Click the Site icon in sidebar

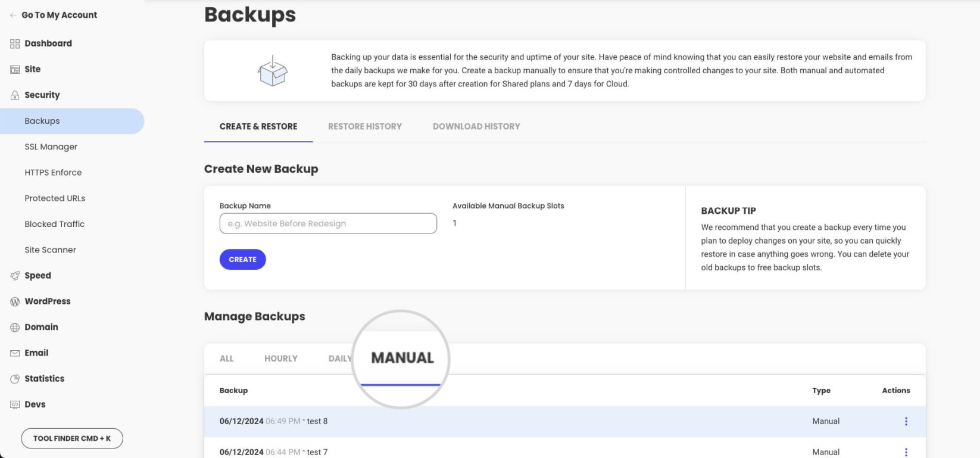click(x=15, y=69)
